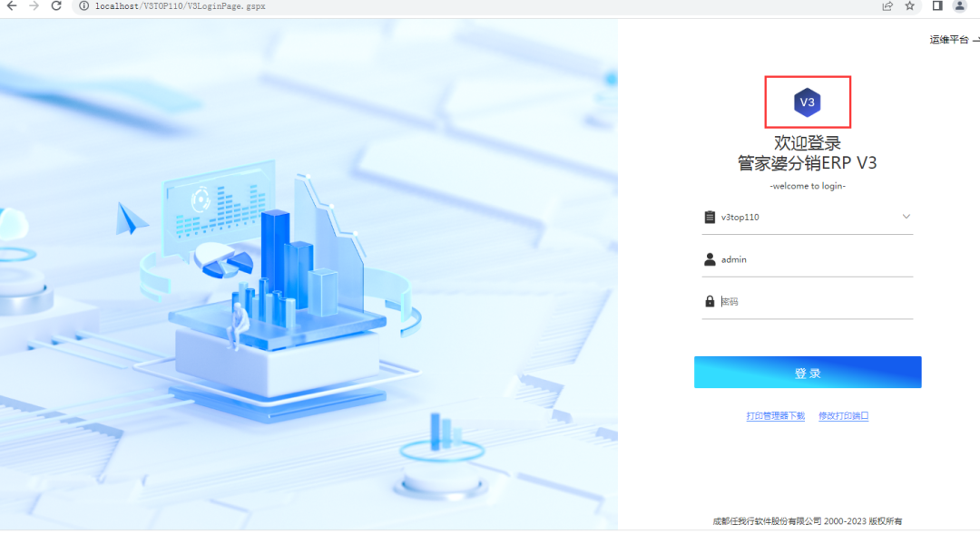Open the browser side panel icon

pos(937,6)
